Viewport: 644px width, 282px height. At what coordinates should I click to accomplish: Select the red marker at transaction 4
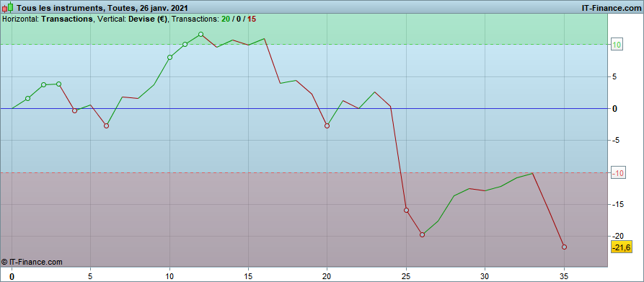[x=75, y=111]
